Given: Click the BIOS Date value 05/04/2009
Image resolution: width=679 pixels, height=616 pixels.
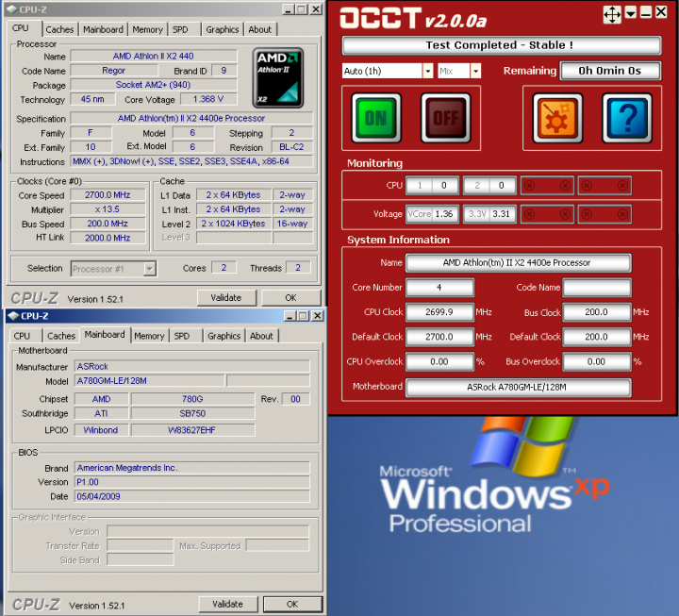Looking at the screenshot, I should coord(191,496).
